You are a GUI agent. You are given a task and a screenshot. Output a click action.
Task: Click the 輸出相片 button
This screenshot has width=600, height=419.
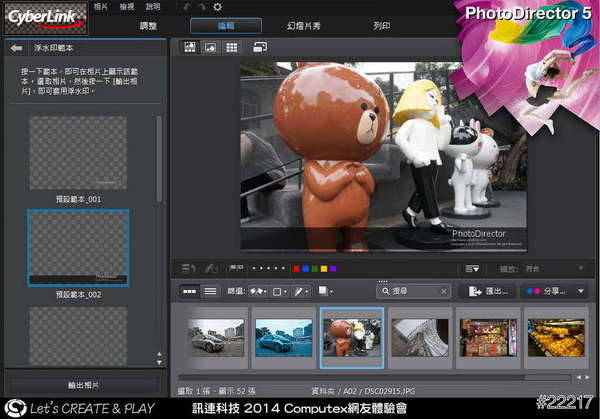click(x=82, y=384)
